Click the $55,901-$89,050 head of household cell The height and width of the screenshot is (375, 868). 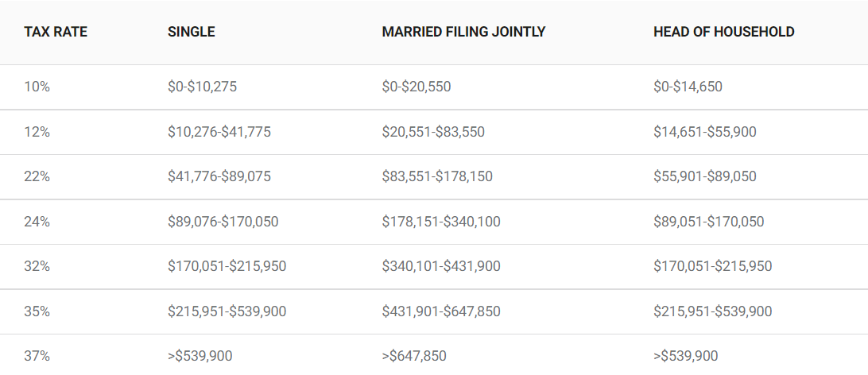pyautogui.click(x=705, y=176)
